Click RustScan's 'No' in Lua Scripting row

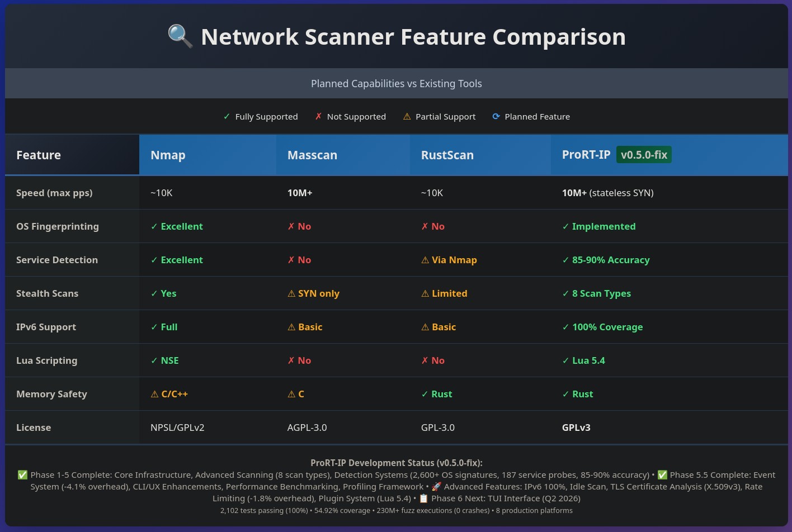[x=433, y=360]
